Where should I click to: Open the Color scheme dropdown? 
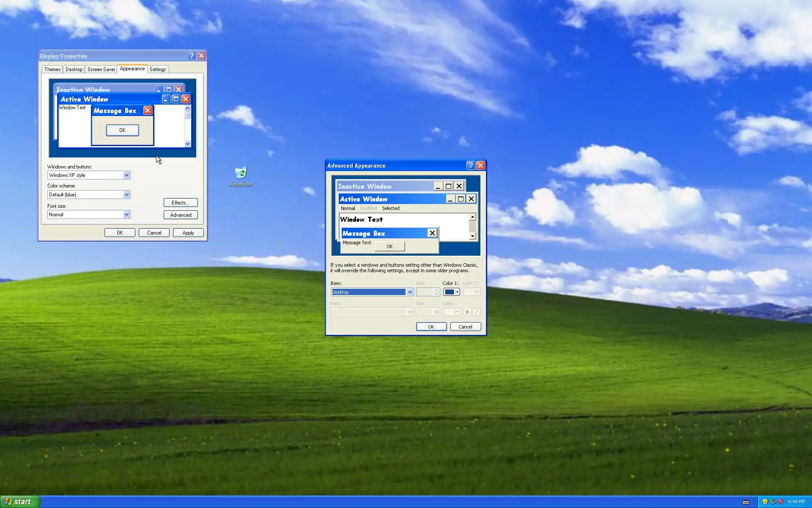pos(126,195)
